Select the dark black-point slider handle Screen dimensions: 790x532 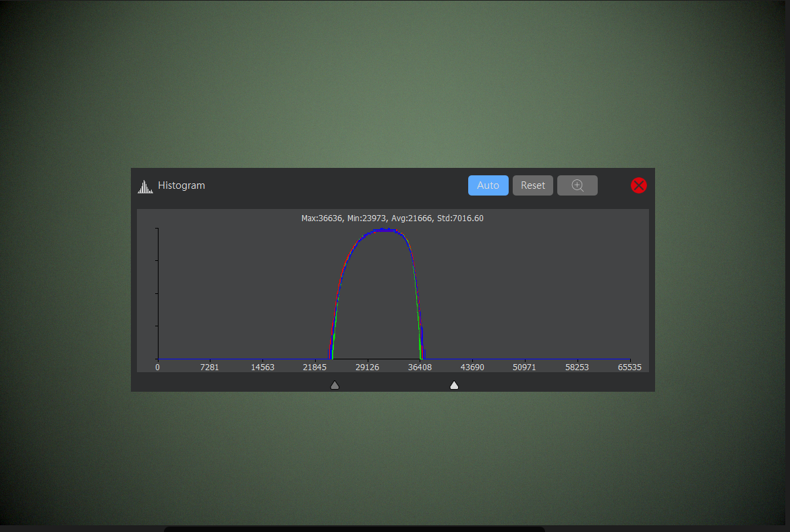(335, 386)
